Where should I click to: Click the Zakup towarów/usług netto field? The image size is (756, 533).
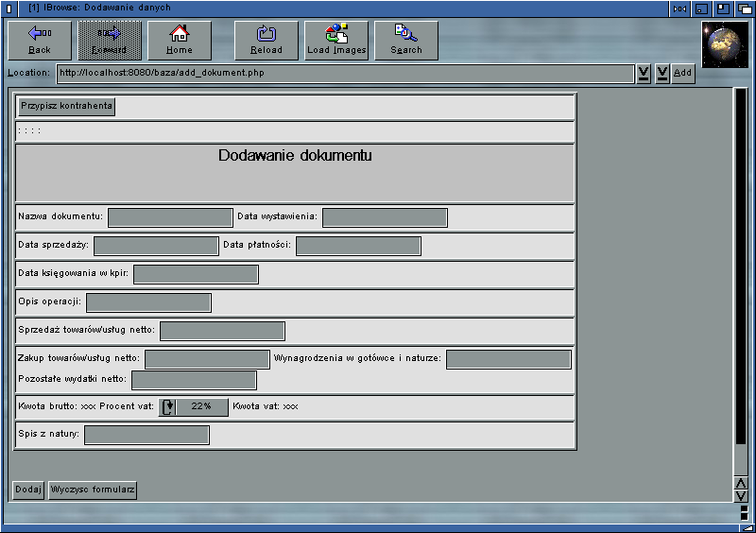(x=207, y=359)
